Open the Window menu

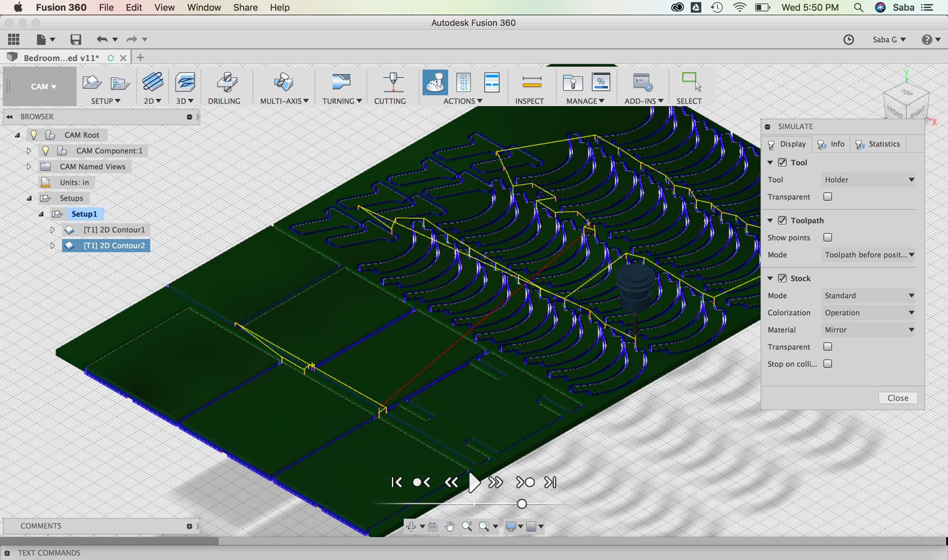[x=203, y=7]
